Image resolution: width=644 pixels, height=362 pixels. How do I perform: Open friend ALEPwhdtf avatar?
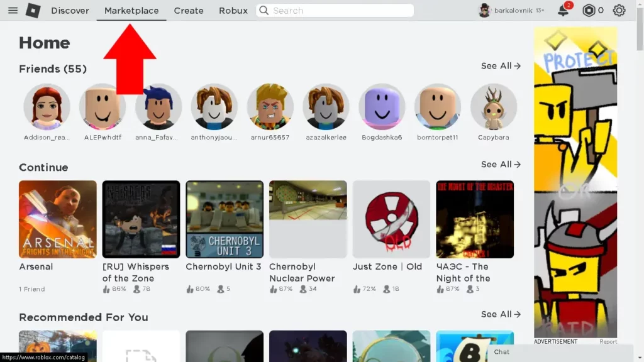[103, 107]
